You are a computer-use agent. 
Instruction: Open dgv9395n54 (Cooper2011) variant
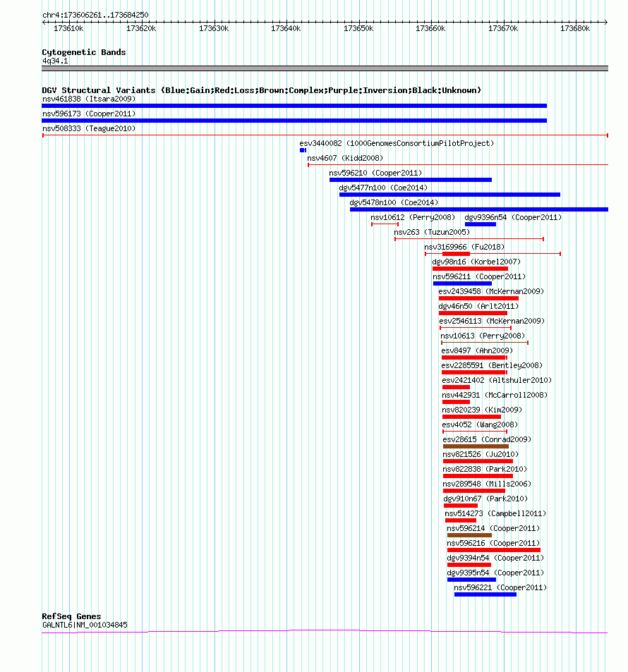coord(495,573)
